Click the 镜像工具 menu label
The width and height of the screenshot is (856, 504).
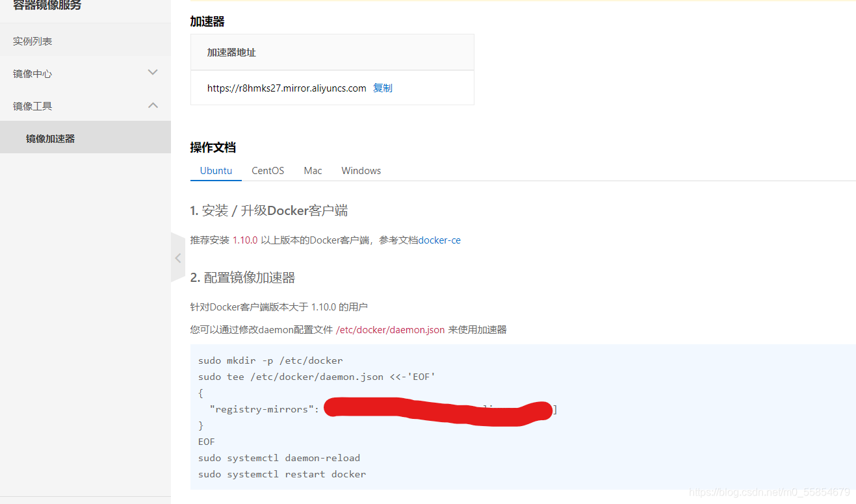tap(32, 106)
